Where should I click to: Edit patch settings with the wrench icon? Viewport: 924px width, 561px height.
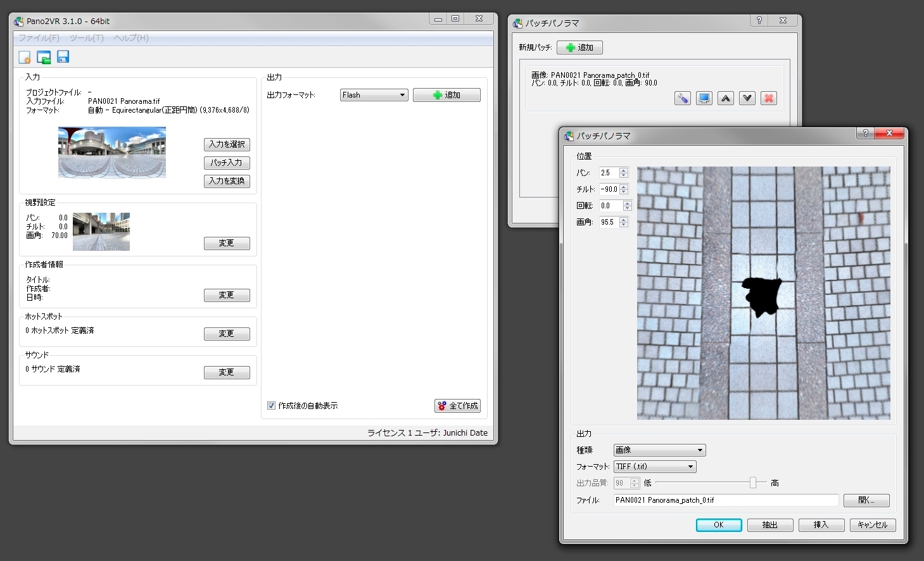(x=682, y=98)
